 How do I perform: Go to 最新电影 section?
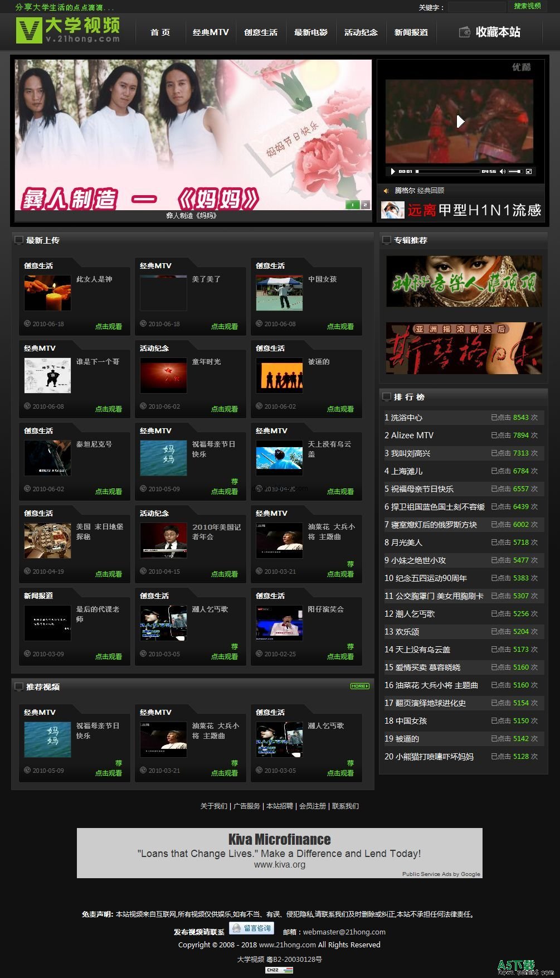click(311, 32)
